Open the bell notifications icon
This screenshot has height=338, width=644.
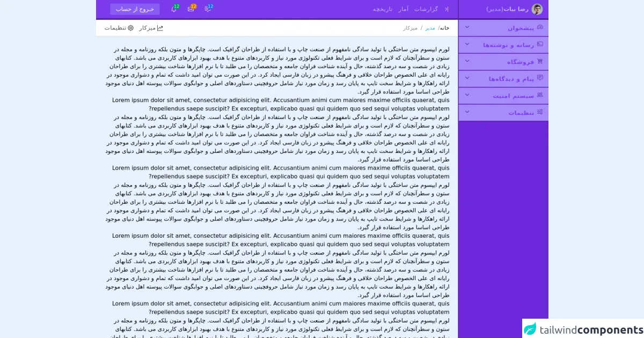click(x=174, y=9)
